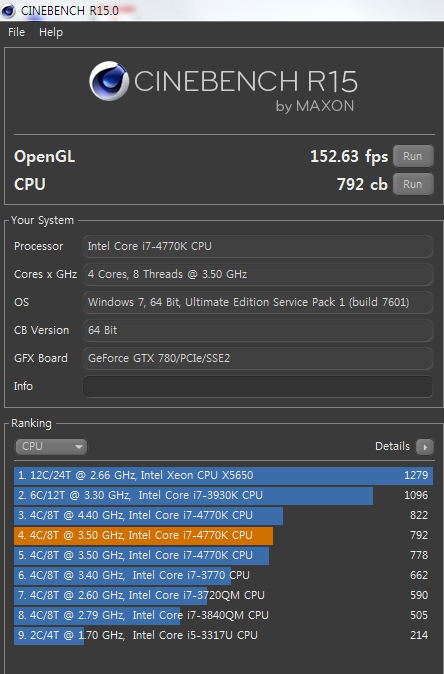This screenshot has width=444, height=674.
Task: Select the highlighted orange 792 ranking entry
Action: [x=223, y=535]
